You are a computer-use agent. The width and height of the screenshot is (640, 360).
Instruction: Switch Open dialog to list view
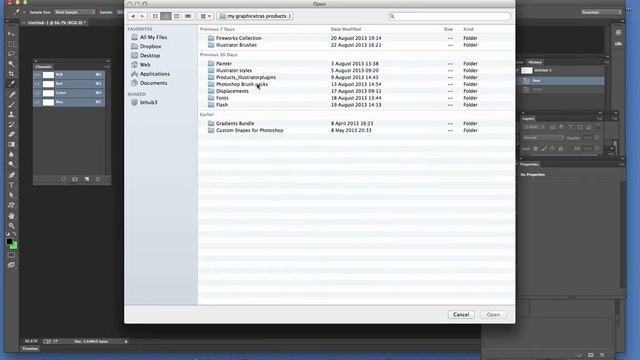tap(166, 16)
